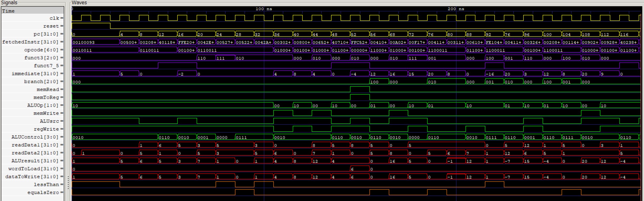Select the ALUControl[3:0] signal name
Viewport: 644px width, 201px height.
click(36, 137)
